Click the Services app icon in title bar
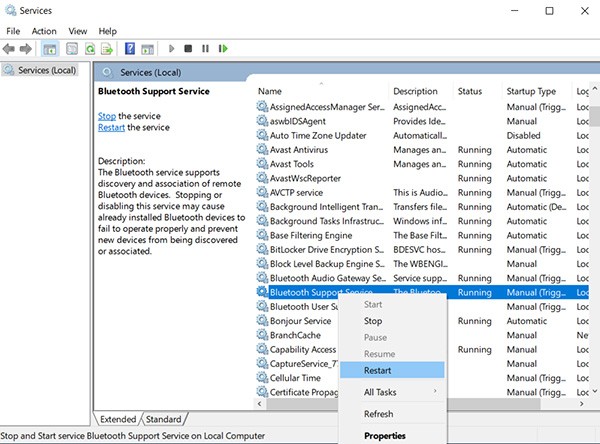The height and width of the screenshot is (444, 600). [10, 10]
